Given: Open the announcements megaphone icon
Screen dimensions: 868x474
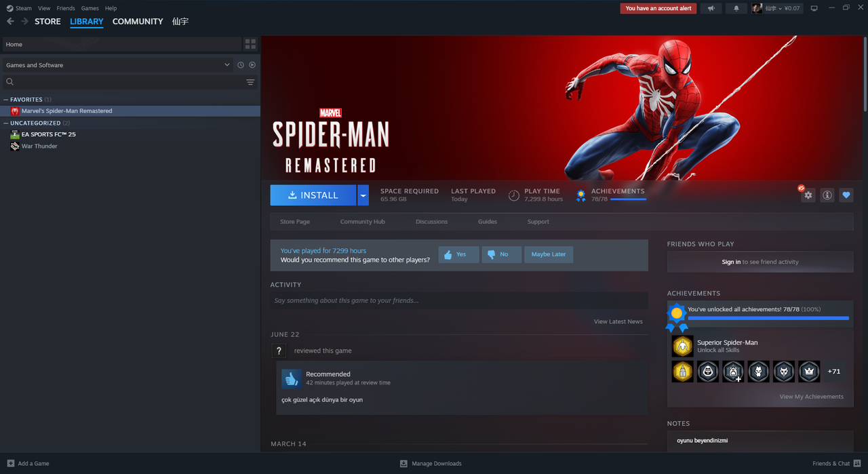Looking at the screenshot, I should tap(711, 8).
